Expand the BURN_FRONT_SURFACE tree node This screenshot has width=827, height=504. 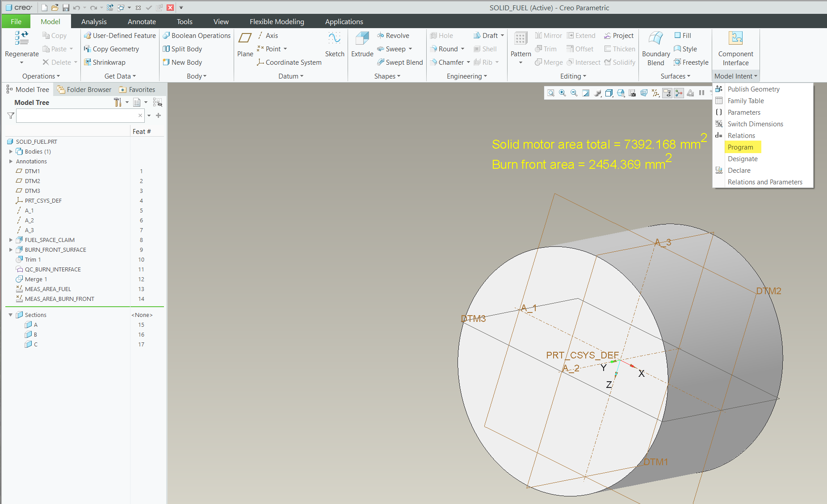coord(11,250)
